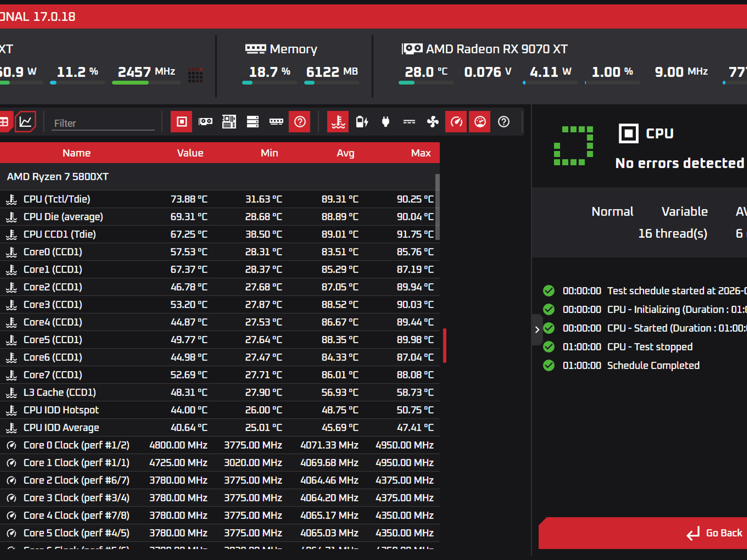Viewport: 747px width, 560px height.
Task: Click the usage bar under Memory 18.7 %
Action: tap(270, 83)
